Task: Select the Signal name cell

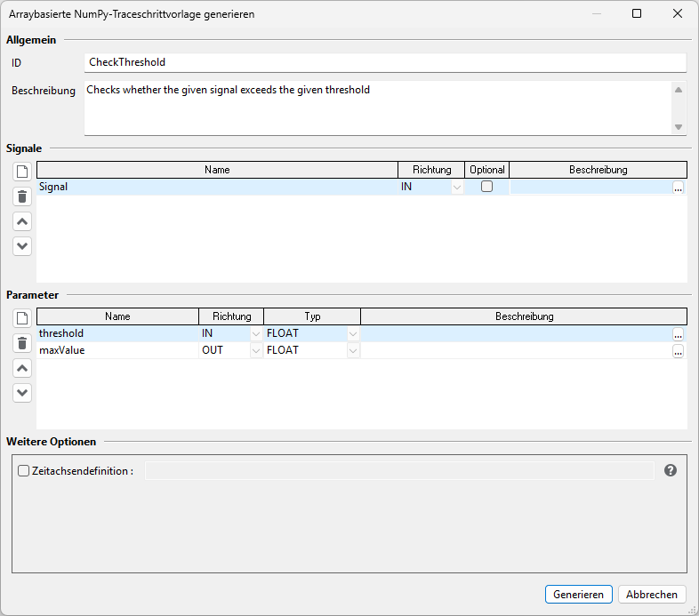Action: [217, 187]
